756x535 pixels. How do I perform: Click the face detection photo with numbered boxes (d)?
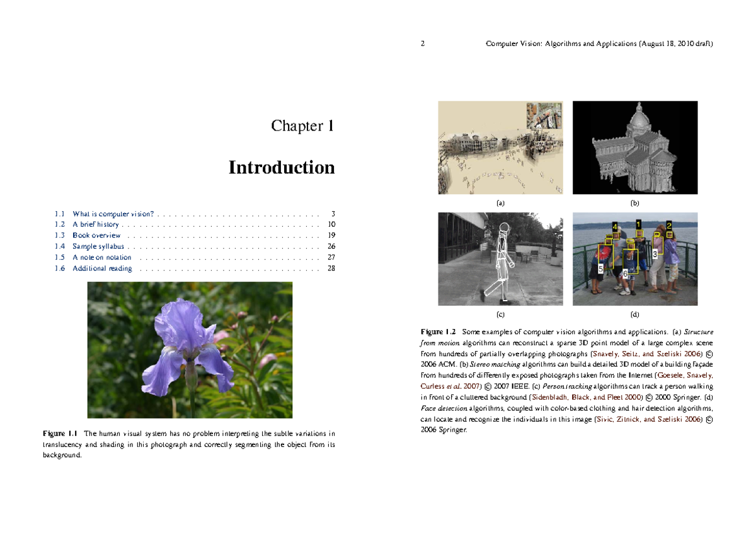[634, 259]
